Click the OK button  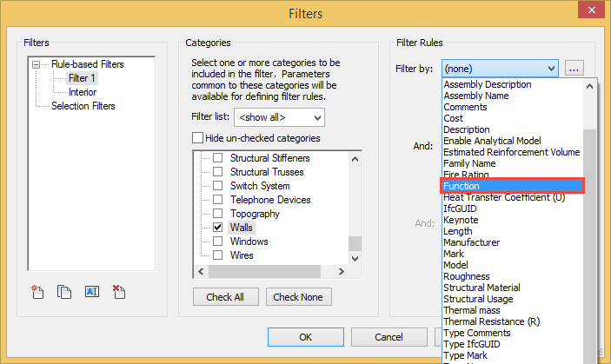[x=306, y=337]
